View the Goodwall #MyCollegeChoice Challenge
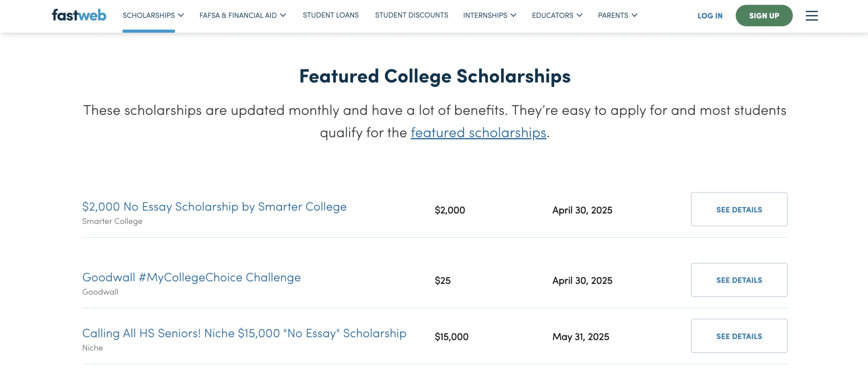Viewport: 868px width, 368px height. 191,277
